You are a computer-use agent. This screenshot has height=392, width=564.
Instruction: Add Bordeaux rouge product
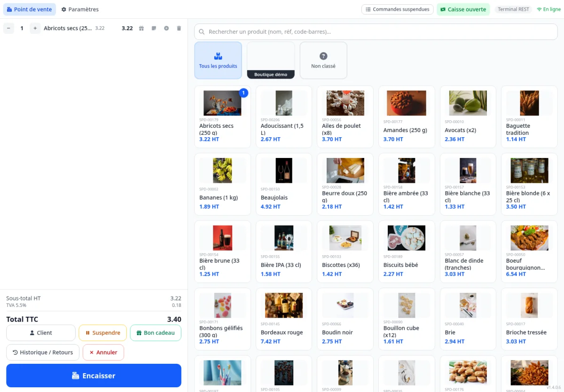click(x=283, y=319)
